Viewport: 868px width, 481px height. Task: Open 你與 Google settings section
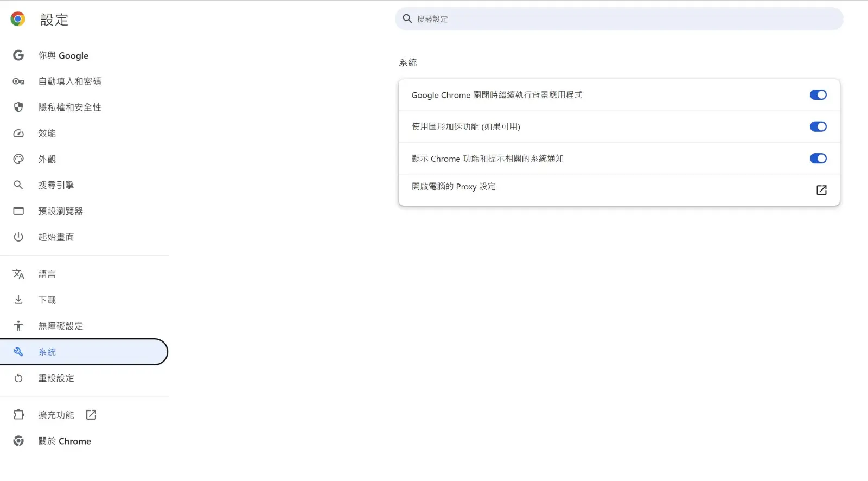[84, 55]
